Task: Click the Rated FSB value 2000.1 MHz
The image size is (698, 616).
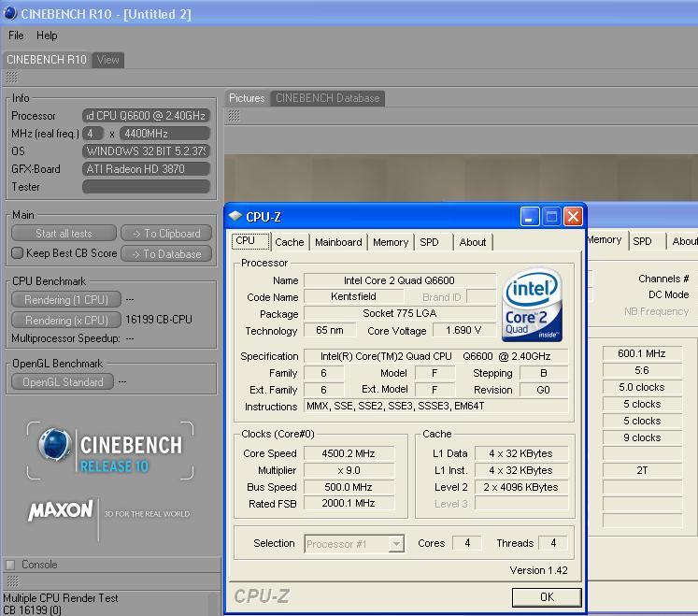Action: click(349, 503)
